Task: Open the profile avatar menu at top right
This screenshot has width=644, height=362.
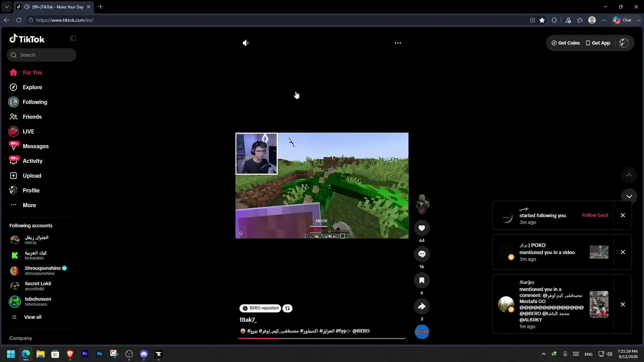Action: point(624,43)
